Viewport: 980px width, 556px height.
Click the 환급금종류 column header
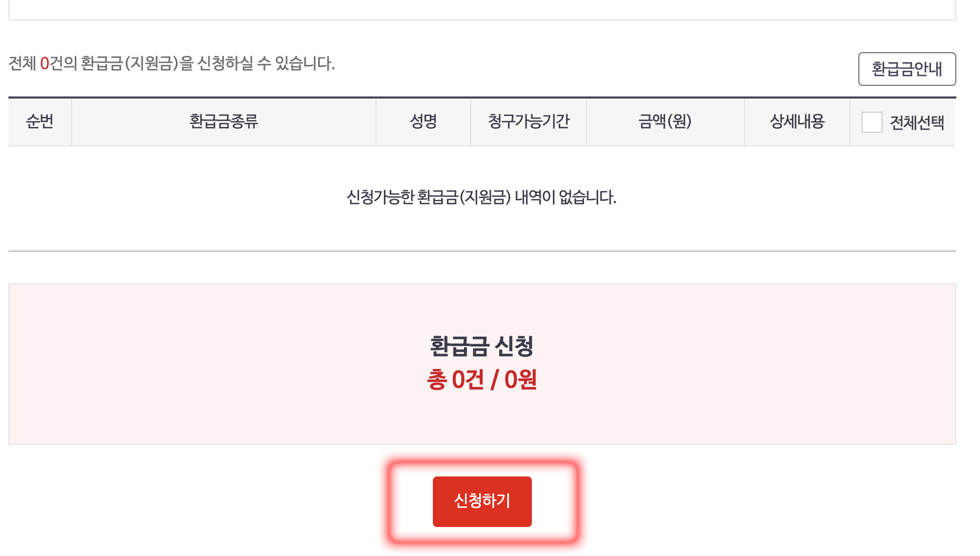point(223,122)
